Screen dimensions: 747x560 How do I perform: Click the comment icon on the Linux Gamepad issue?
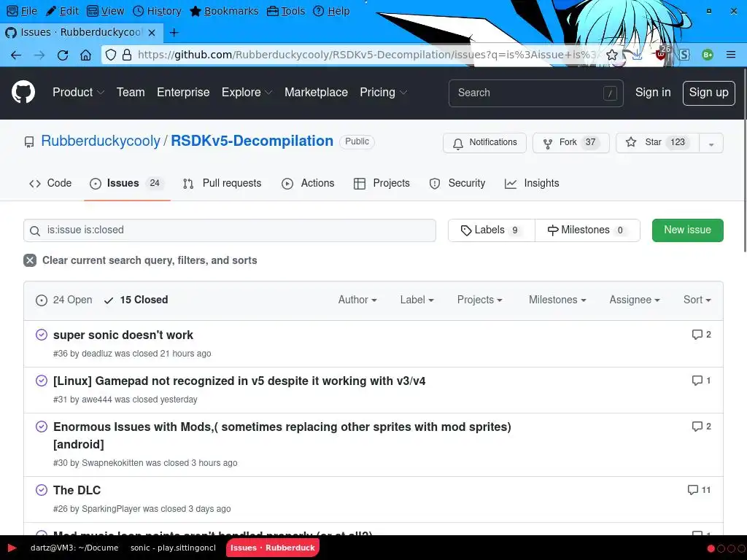click(x=697, y=380)
